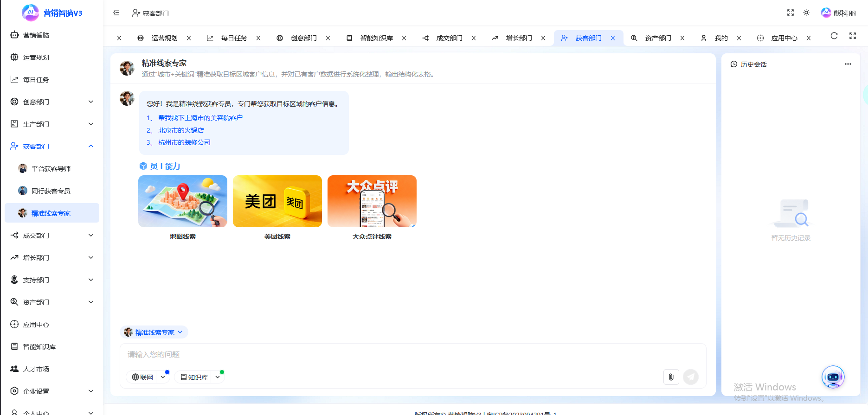This screenshot has width=868, height=415.
Task: Select 精准线索专家 in the sidebar
Action: click(x=52, y=213)
